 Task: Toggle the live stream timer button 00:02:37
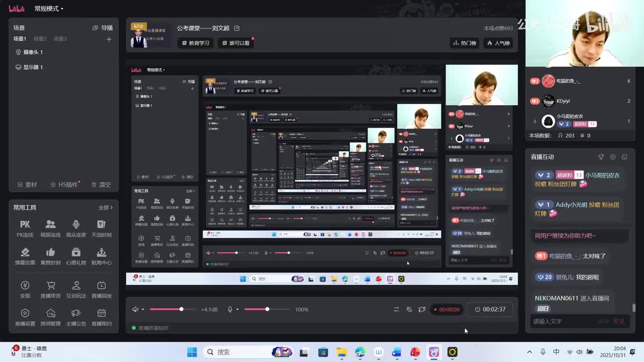coord(490,309)
